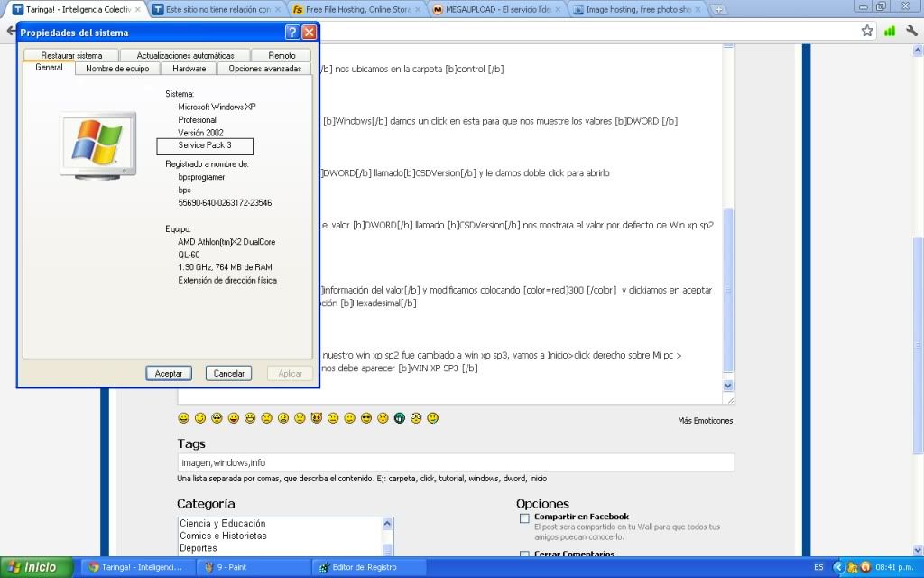Click the Cancelar button
924x578 pixels.
tap(228, 373)
